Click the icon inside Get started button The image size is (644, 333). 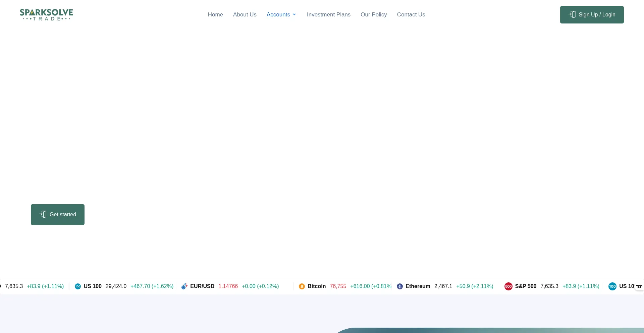coord(43,214)
